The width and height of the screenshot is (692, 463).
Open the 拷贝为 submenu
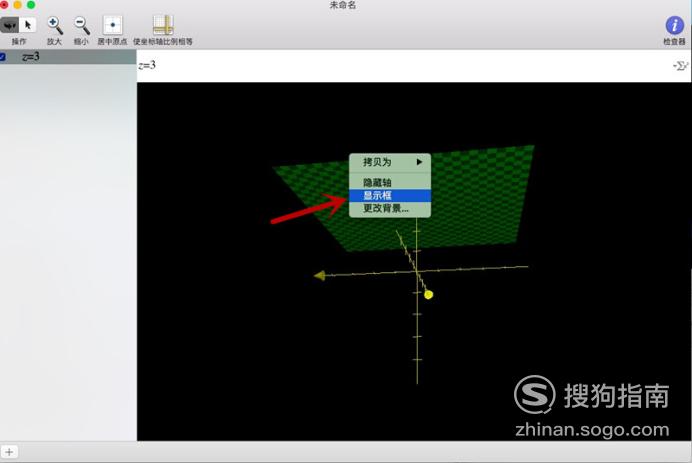tap(390, 162)
